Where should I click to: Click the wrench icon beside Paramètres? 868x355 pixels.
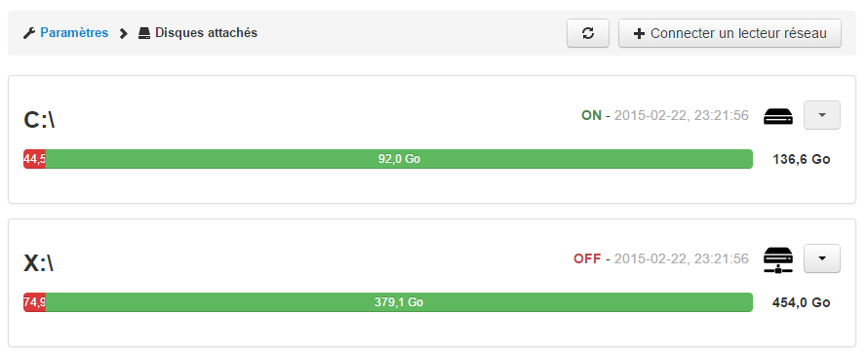pyautogui.click(x=29, y=33)
